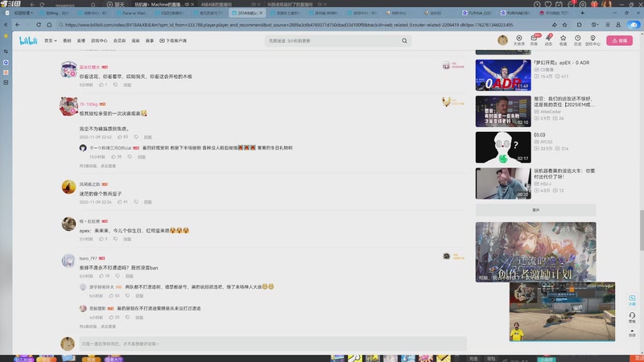Like the 70-100kg comment with 83 likes
Viewport: 644px width, 362px height.
[123, 137]
